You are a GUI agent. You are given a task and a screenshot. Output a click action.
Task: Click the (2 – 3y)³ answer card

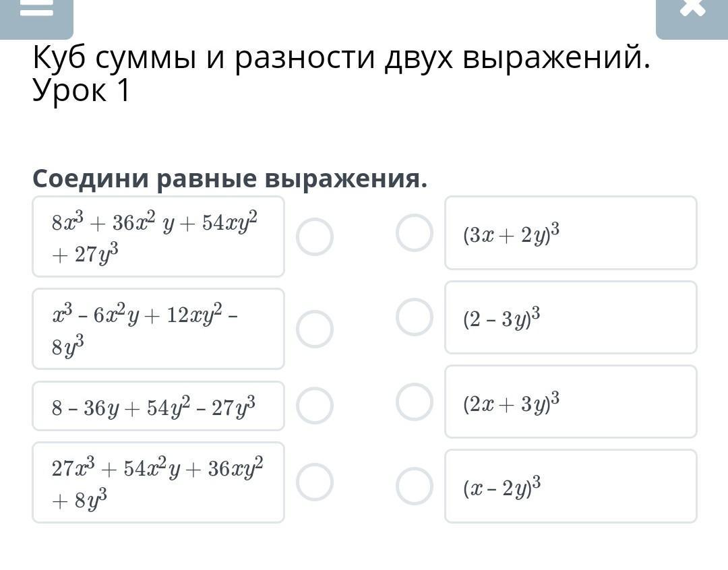(570, 317)
